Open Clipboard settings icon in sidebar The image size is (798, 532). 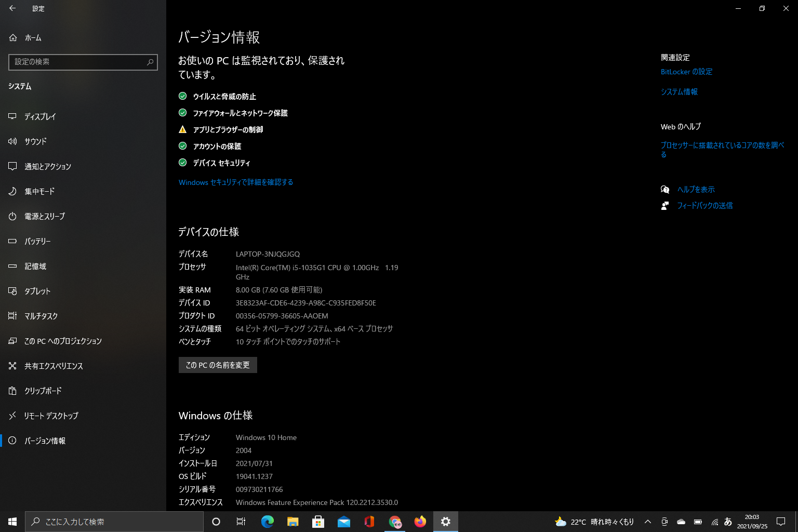[12, 391]
